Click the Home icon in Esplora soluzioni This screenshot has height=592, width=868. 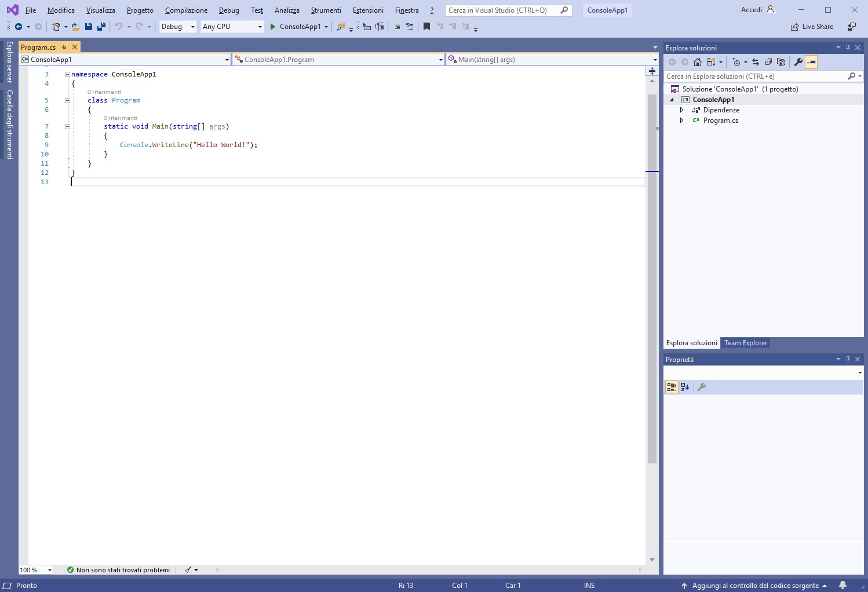pyautogui.click(x=698, y=62)
